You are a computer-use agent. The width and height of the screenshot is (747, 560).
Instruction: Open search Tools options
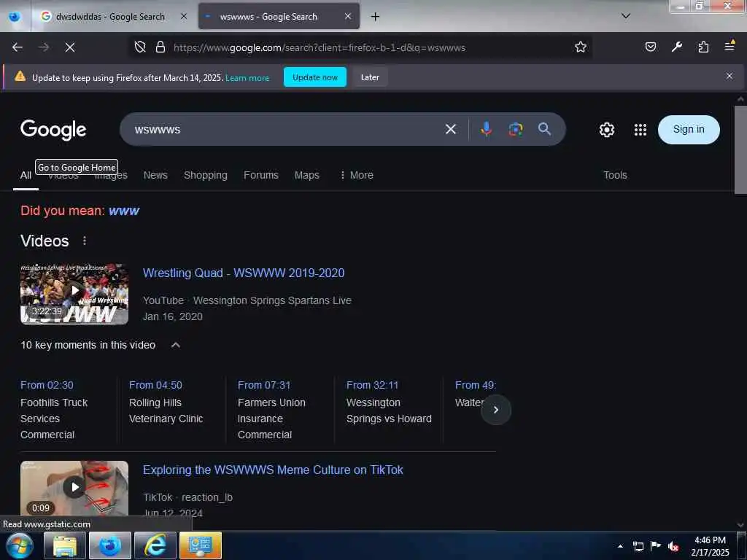(615, 175)
